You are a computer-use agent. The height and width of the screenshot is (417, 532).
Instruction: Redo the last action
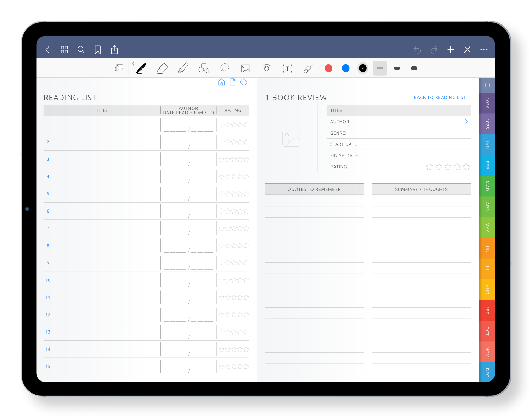434,50
